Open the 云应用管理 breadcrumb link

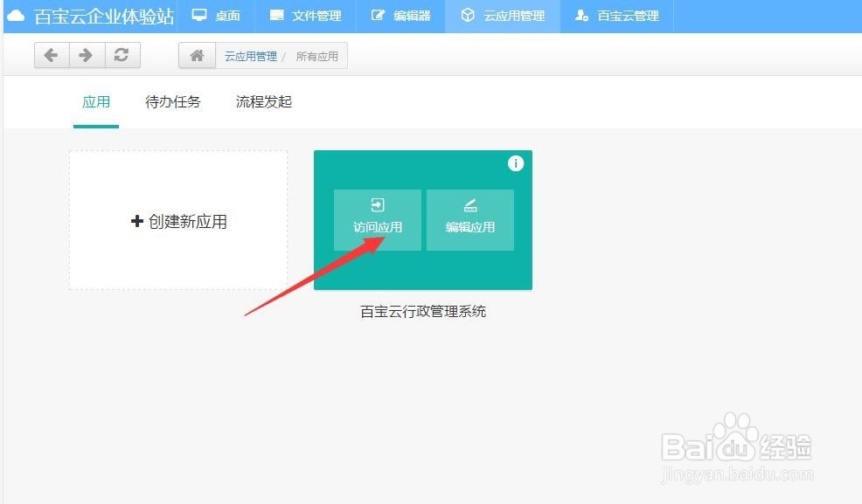pyautogui.click(x=251, y=55)
